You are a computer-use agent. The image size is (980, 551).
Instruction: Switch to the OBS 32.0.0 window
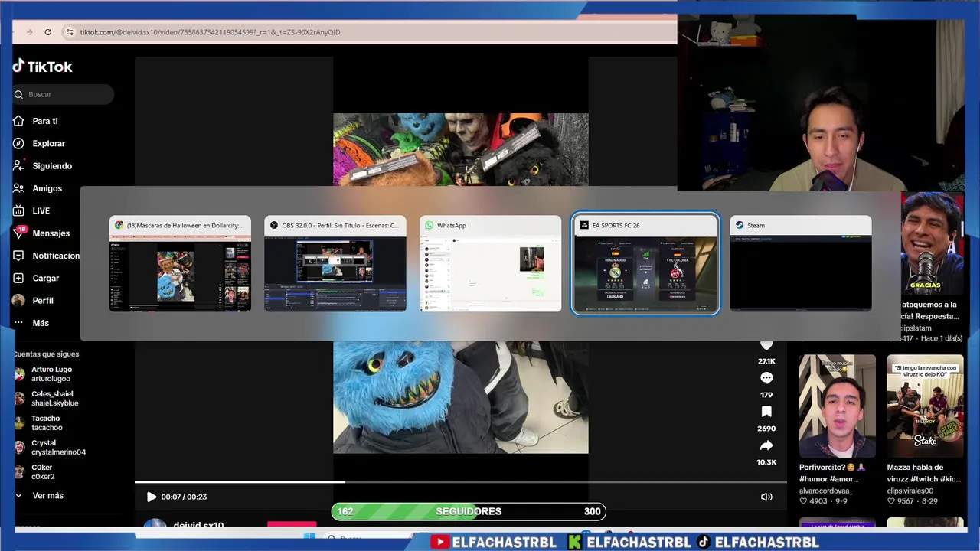[x=335, y=263]
